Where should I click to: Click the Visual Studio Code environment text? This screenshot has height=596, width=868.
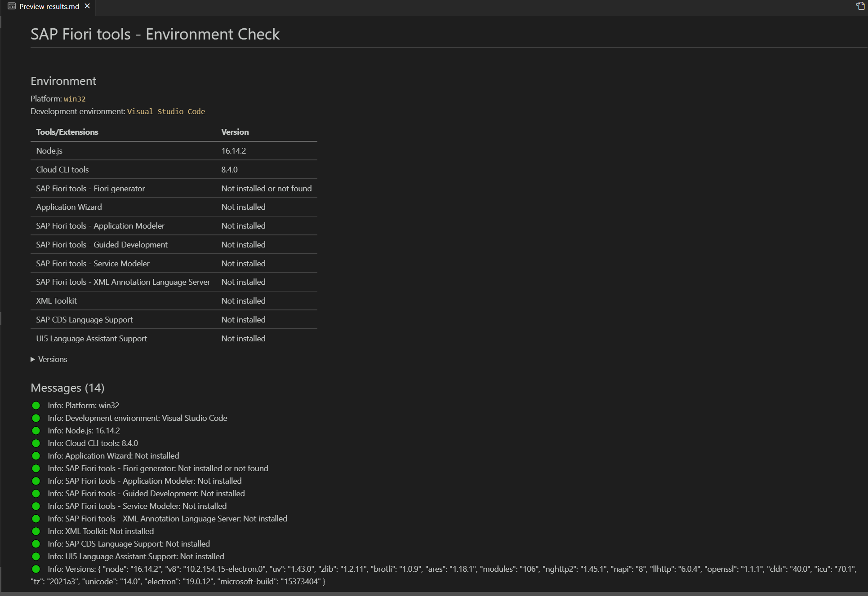click(166, 111)
